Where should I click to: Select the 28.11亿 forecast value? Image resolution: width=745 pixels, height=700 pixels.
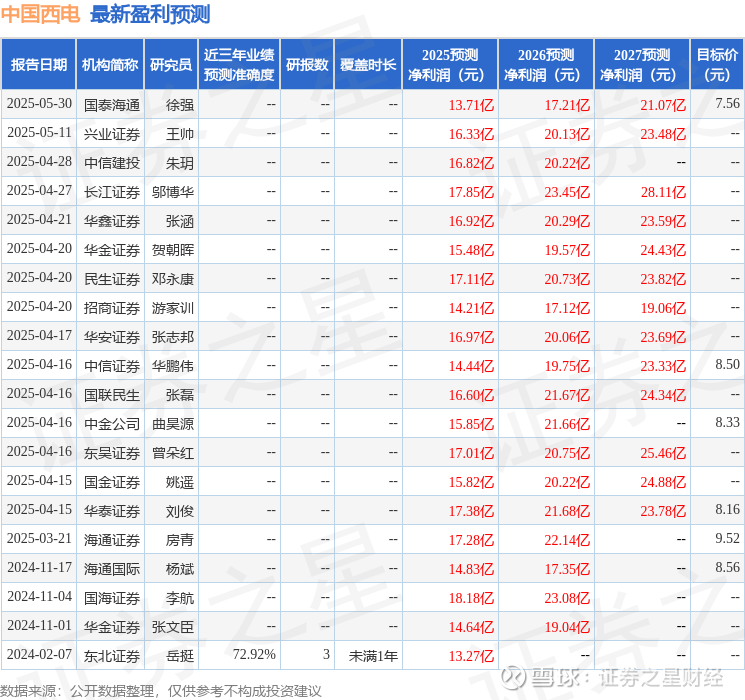point(663,192)
